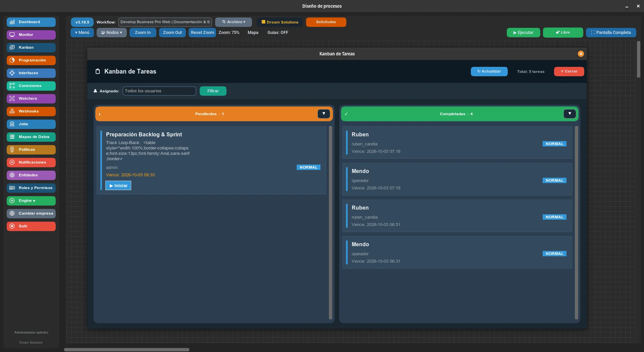This screenshot has height=352, width=644.
Task: Open the Dashboard sidebar icon
Action: coord(12,22)
